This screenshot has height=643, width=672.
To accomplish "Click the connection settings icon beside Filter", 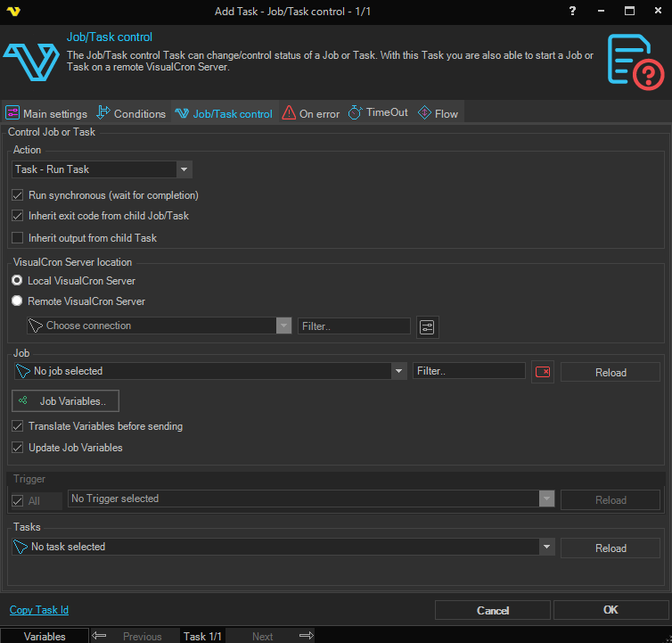I will (x=428, y=327).
